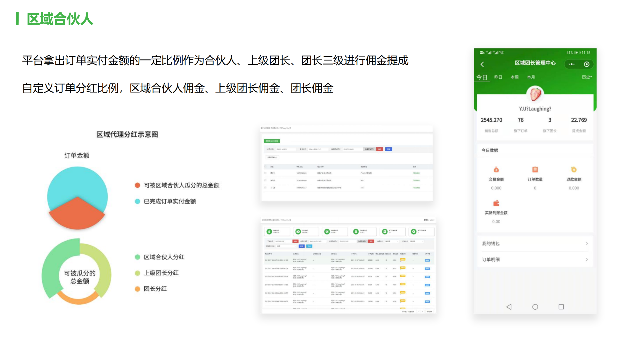The height and width of the screenshot is (362, 644).
Task: Focus the 单品订单号 input field
Action: (x=318, y=241)
